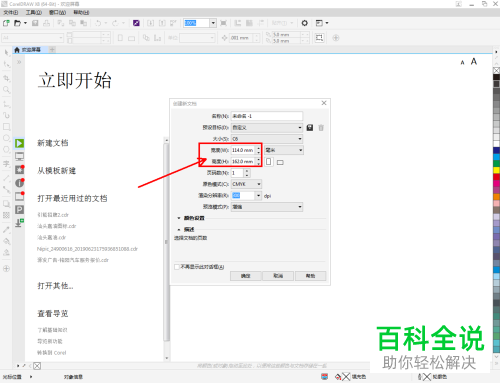Click the 打开其他... link
Viewport: 500px width, 383px height.
tap(55, 286)
